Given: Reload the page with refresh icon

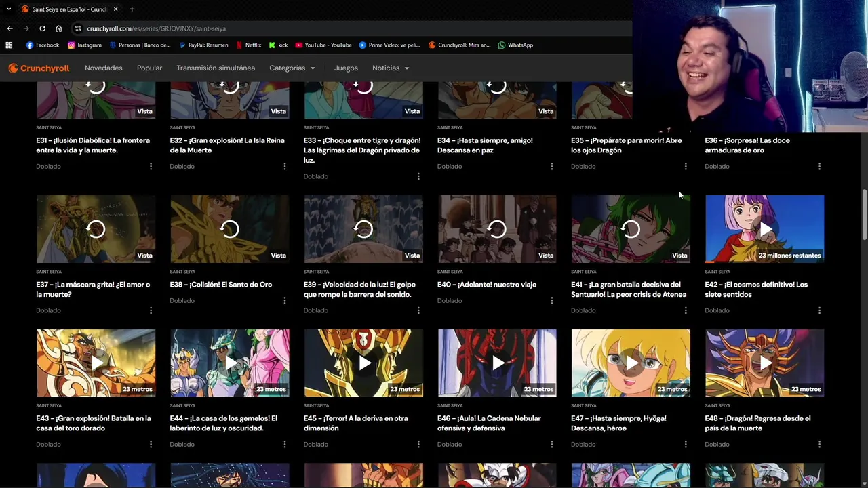Looking at the screenshot, I should pos(42,28).
